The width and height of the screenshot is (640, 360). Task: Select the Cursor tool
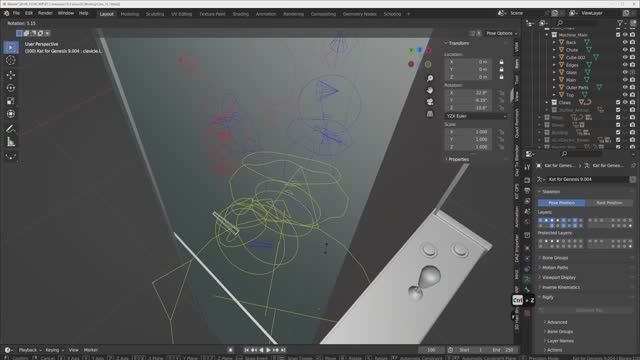11,60
